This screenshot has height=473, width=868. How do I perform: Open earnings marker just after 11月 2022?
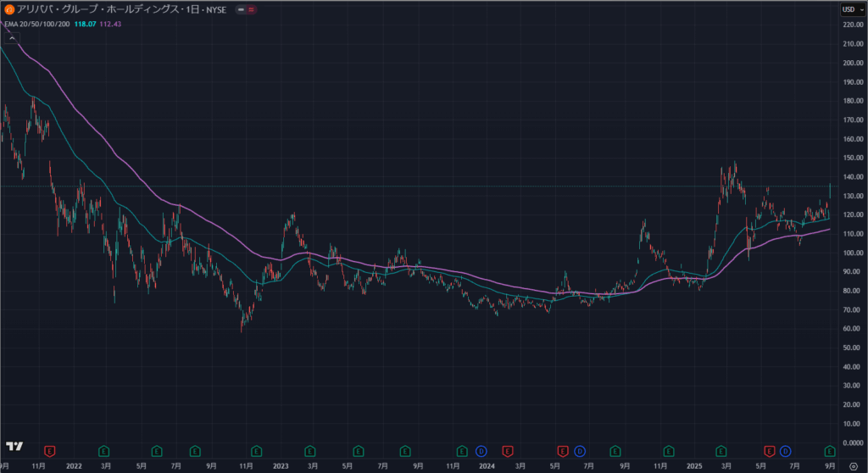(256, 452)
